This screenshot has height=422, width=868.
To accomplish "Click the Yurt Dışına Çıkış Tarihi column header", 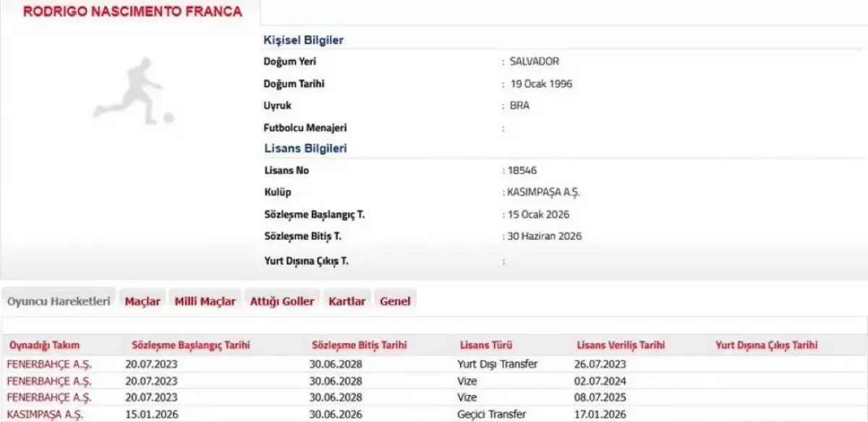I will coord(766,345).
